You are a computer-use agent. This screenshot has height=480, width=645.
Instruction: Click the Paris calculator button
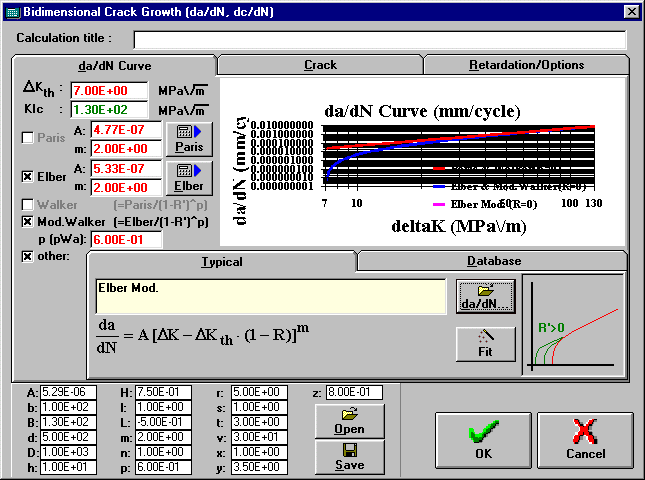click(x=188, y=138)
